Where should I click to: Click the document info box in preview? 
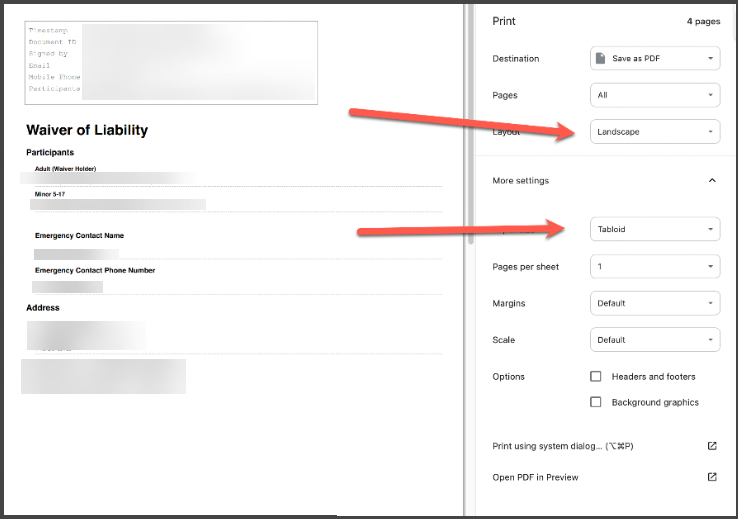pyautogui.click(x=171, y=63)
